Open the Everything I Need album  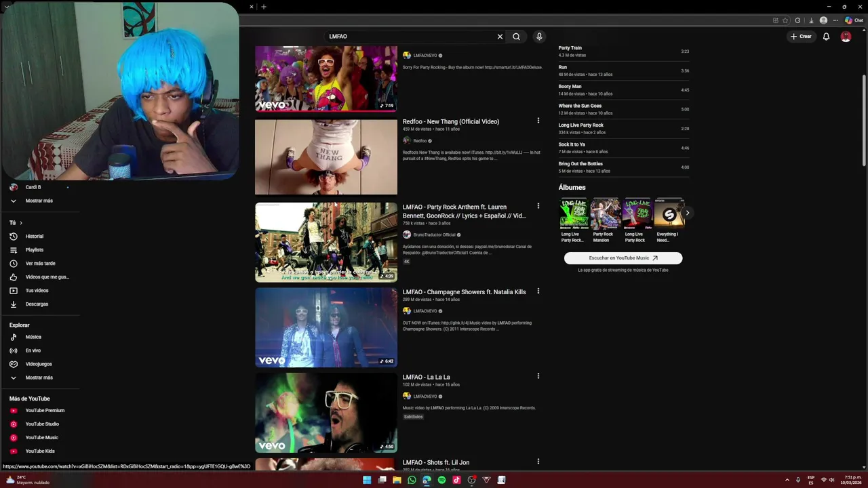669,221
